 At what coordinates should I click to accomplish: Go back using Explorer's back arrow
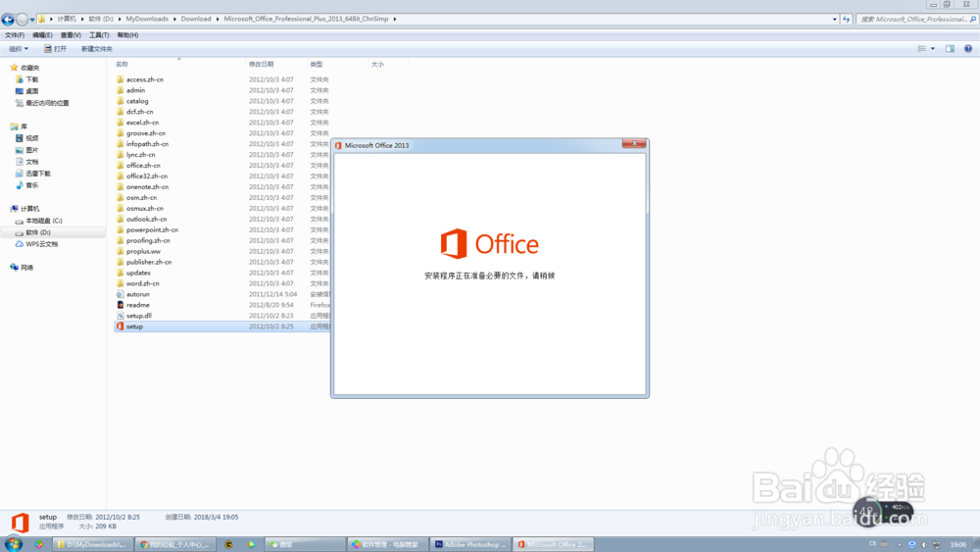8,20
